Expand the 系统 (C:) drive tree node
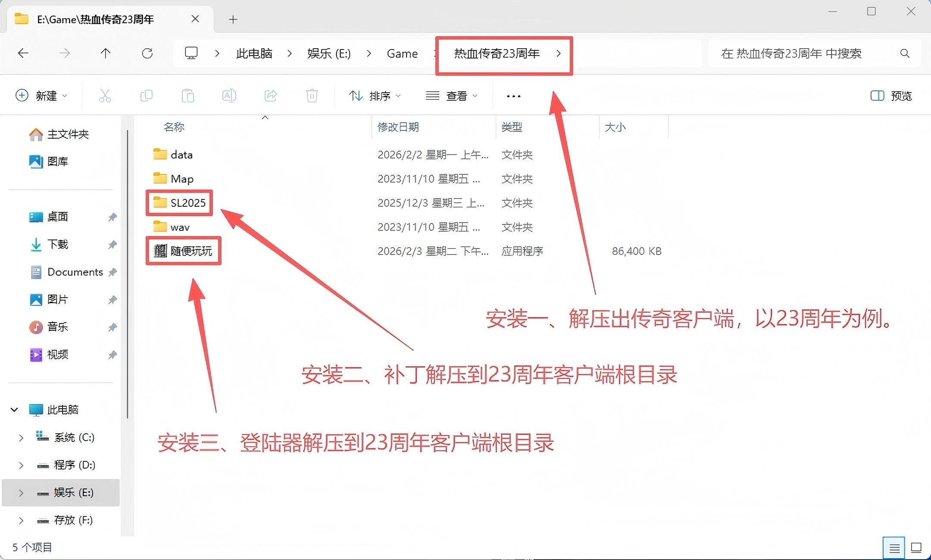The height and width of the screenshot is (560, 931). 21,438
